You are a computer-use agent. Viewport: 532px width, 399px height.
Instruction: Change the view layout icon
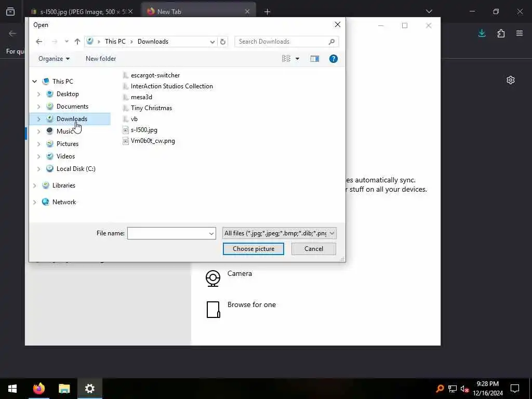[x=286, y=59]
